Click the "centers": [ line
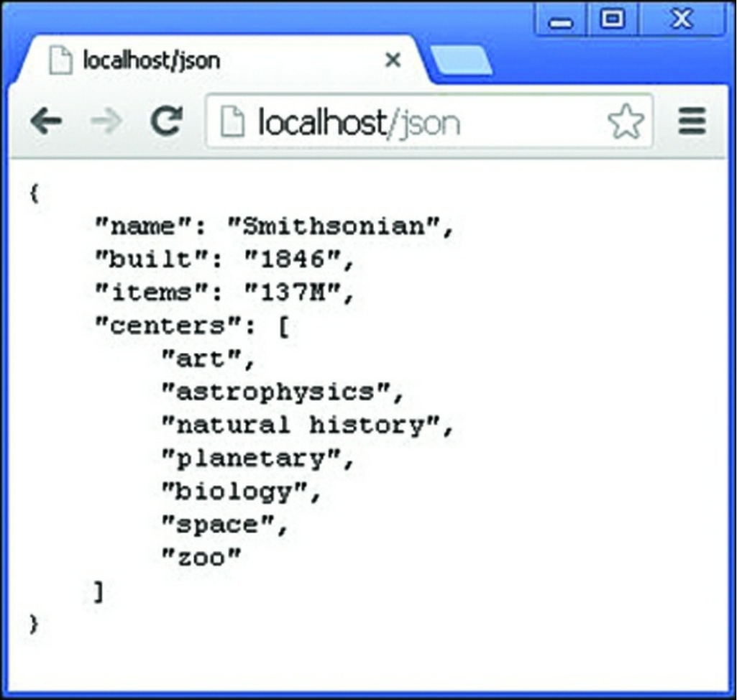Image resolution: width=737 pixels, height=700 pixels. [192, 326]
